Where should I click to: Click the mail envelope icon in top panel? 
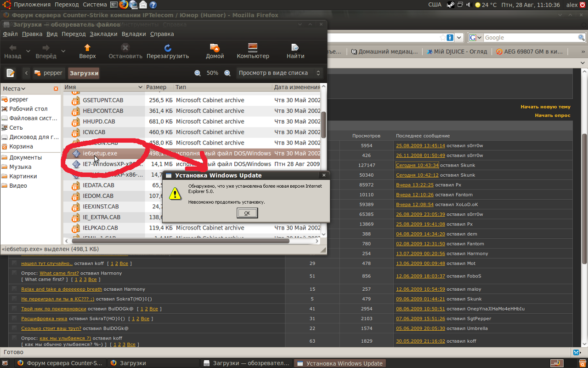click(143, 5)
